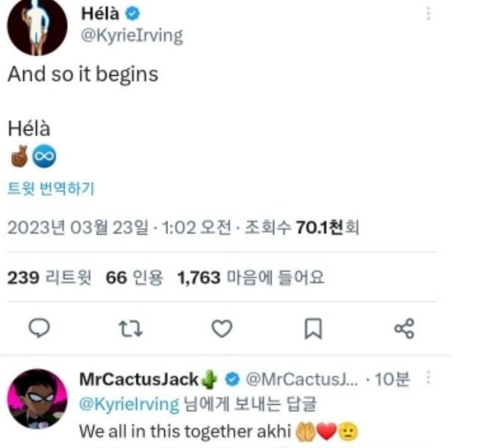Click MrCactusJack's verified badge

coord(232,380)
